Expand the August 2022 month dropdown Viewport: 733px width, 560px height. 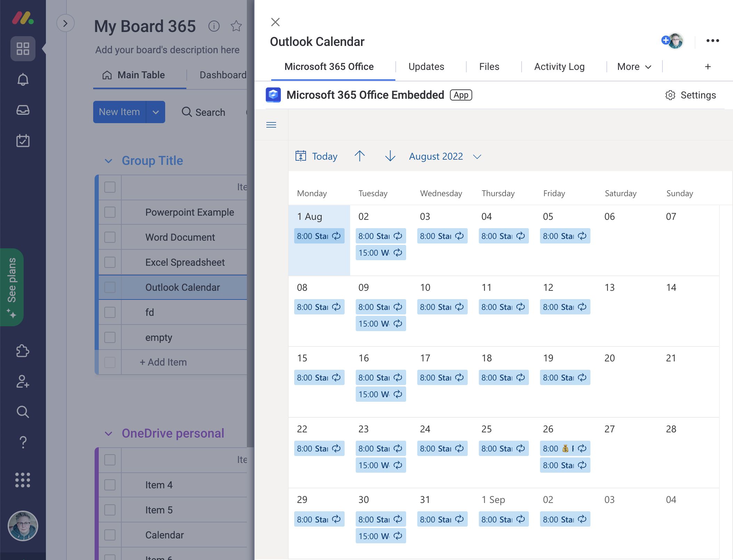(x=477, y=156)
